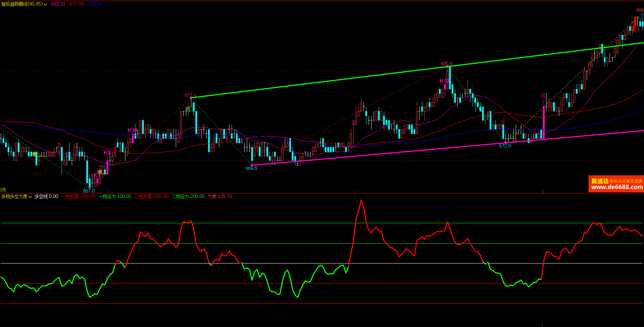Click the 多空线 0.00 readout
This screenshot has width=644, height=327.
(x=46, y=196)
